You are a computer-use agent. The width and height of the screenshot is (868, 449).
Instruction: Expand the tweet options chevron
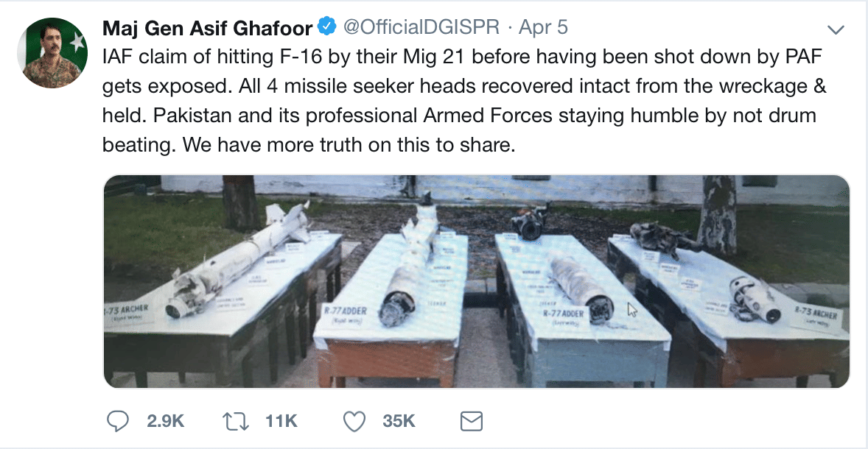[x=836, y=29]
